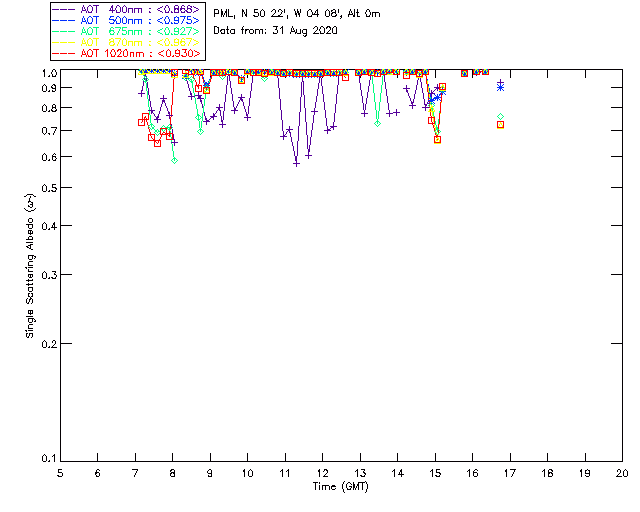
Task: Click the Time (GMT) axis title
Action: [340, 487]
